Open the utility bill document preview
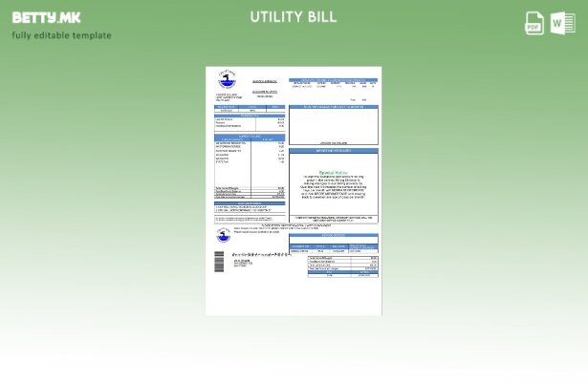This screenshot has width=588, height=382. (x=294, y=191)
